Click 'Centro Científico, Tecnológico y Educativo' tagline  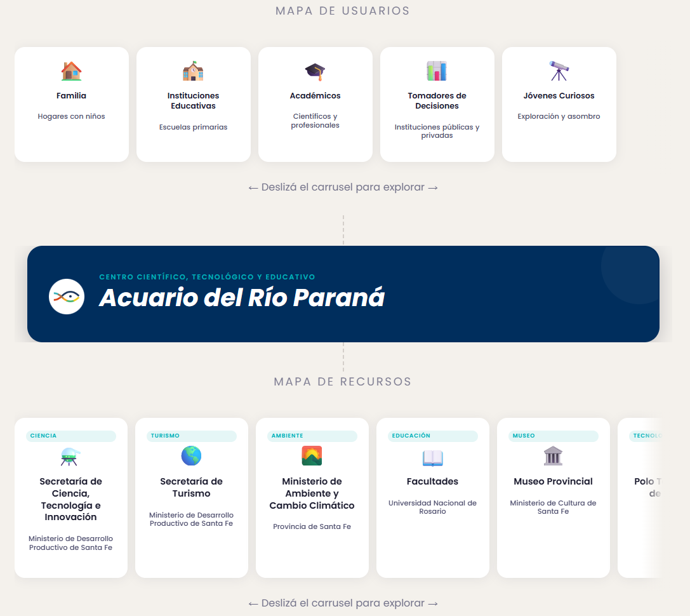(x=208, y=277)
